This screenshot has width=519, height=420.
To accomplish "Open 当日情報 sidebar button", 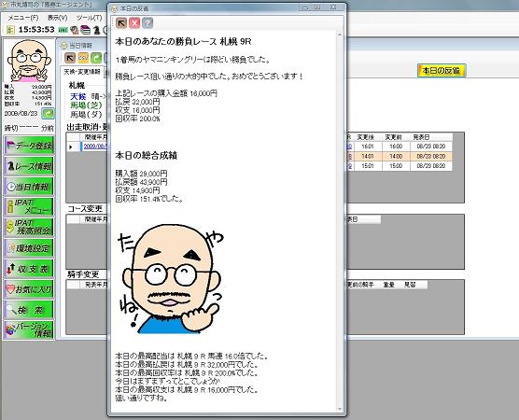I will point(29,187).
